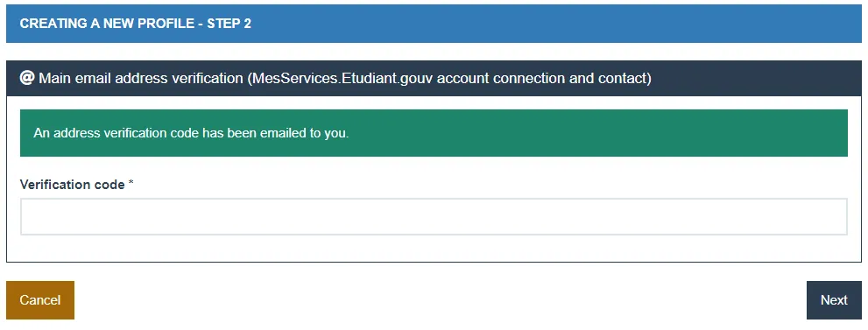Click "STEP 2" in the blue banner
Viewport: 868px width, 330px height.
click(x=229, y=24)
